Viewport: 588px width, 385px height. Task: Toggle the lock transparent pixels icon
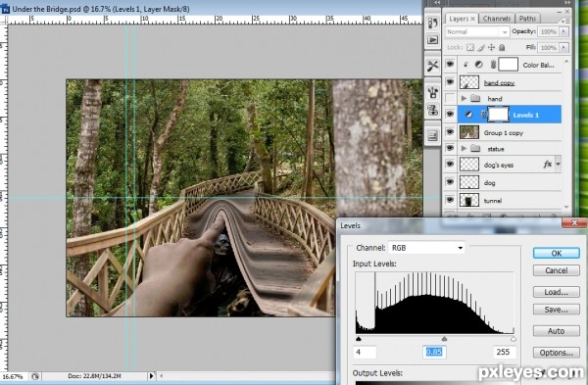point(469,48)
